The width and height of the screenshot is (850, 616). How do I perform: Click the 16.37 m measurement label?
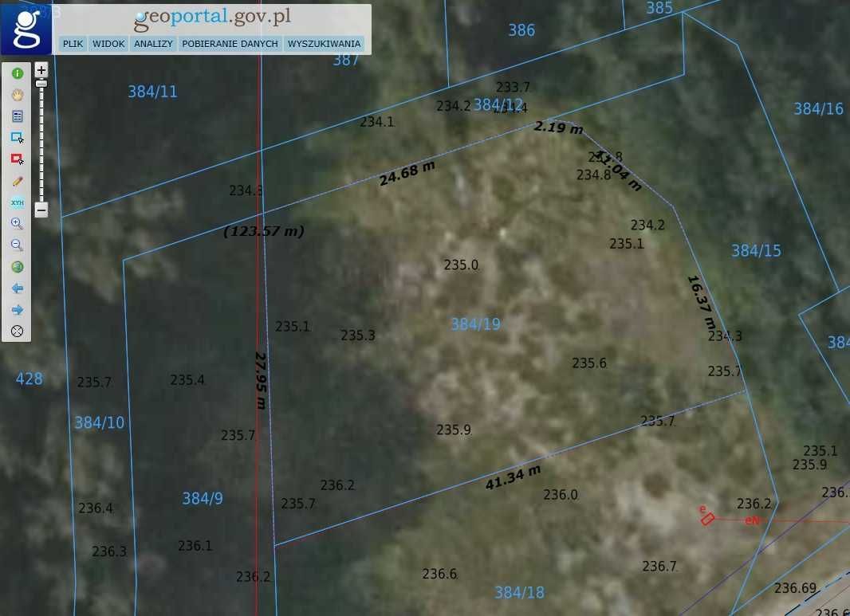click(x=702, y=303)
